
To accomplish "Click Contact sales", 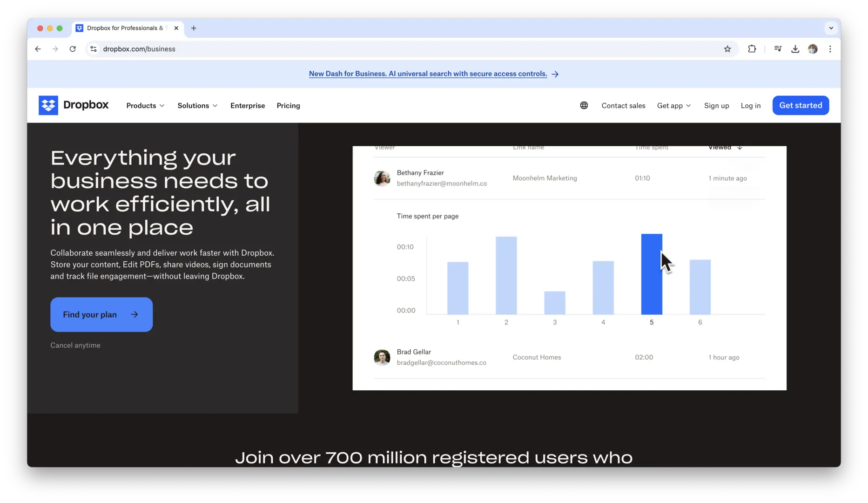I will [623, 106].
